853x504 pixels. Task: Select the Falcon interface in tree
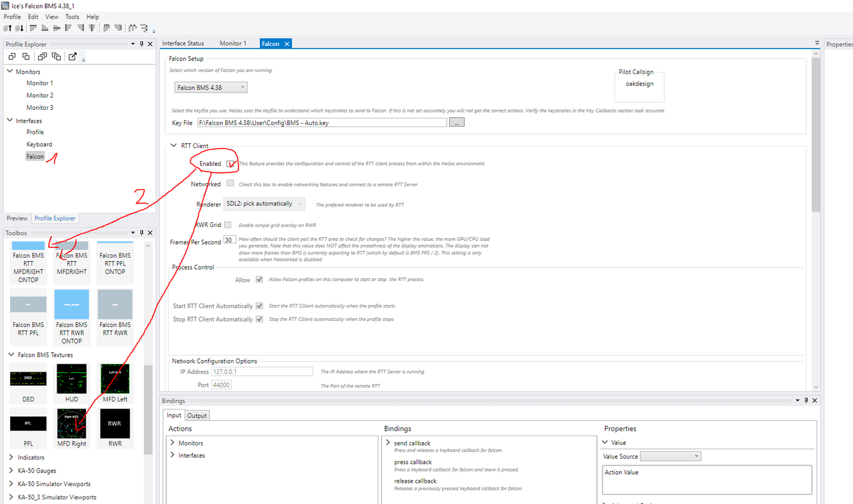click(35, 156)
